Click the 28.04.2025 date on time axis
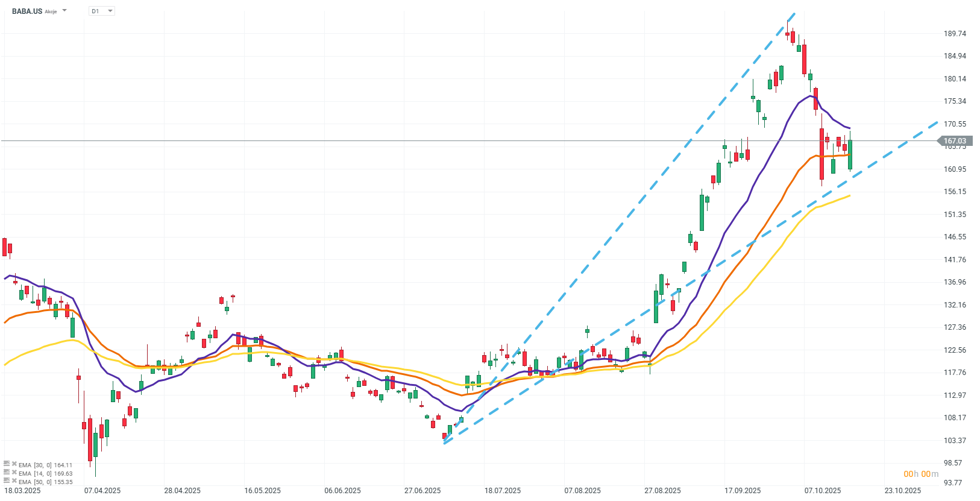Image resolution: width=980 pixels, height=501 pixels. click(x=183, y=490)
